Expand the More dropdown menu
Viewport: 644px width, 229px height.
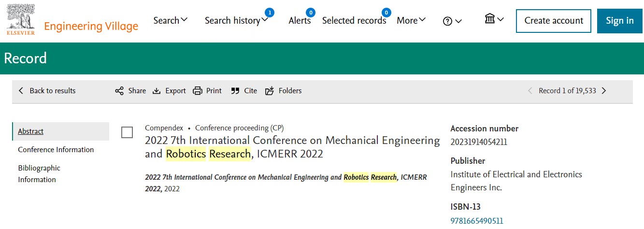411,20
